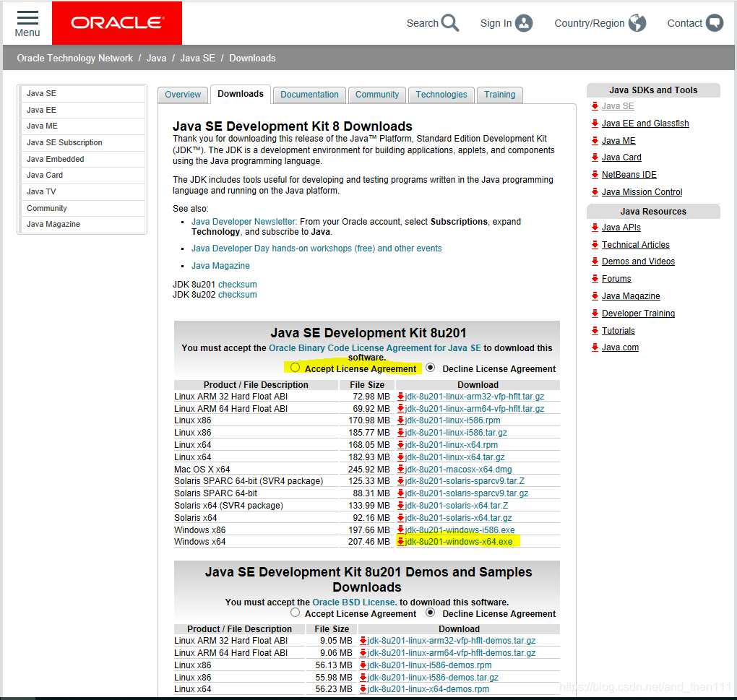The image size is (737, 700).
Task: Click red download icon for jdk-8u201-linux-arm64-vfp-hflt-demos.tar.gz
Action: [x=363, y=653]
